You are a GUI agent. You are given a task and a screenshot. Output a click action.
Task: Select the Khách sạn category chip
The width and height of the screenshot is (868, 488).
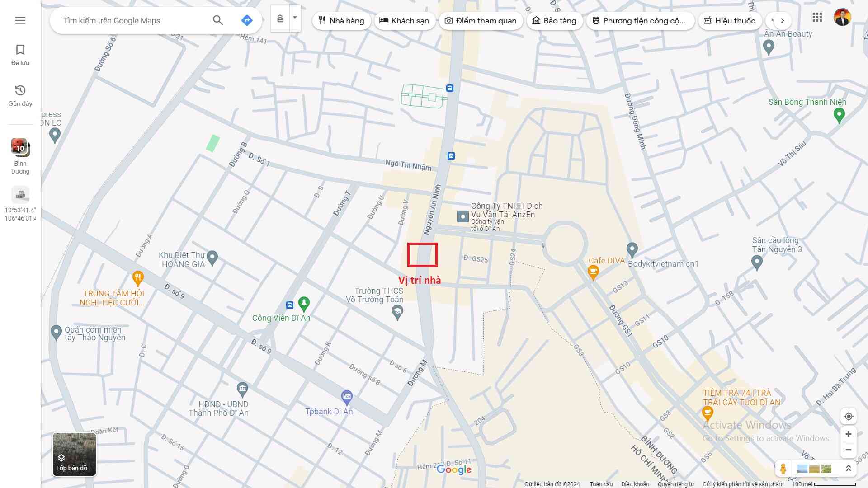point(404,21)
